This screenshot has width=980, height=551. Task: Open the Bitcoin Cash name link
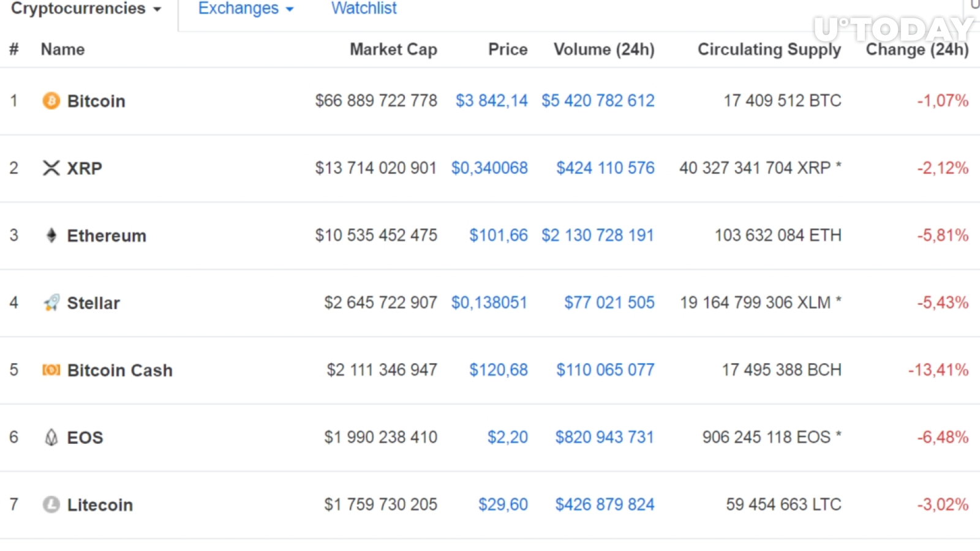click(120, 370)
